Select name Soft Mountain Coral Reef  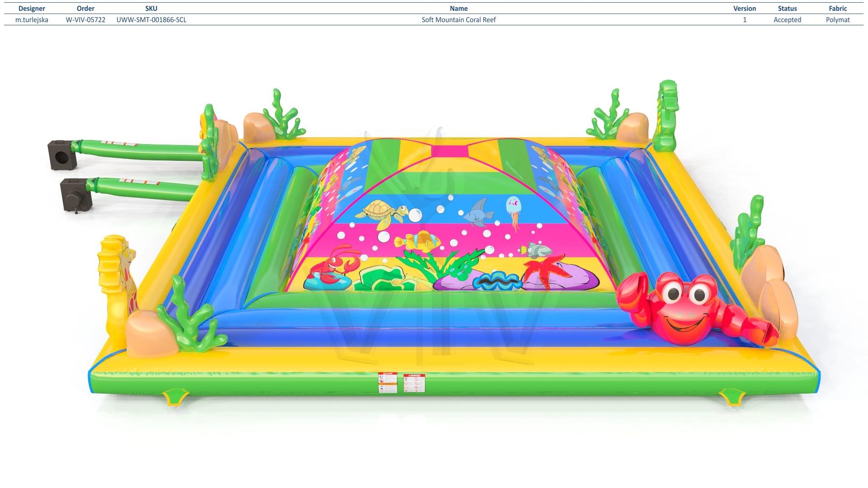(458, 20)
